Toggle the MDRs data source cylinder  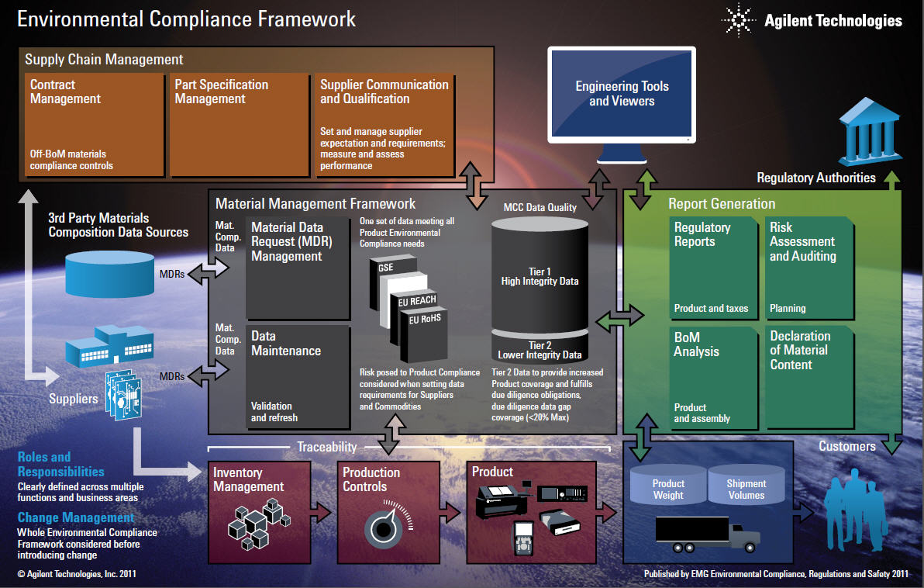tap(109, 272)
